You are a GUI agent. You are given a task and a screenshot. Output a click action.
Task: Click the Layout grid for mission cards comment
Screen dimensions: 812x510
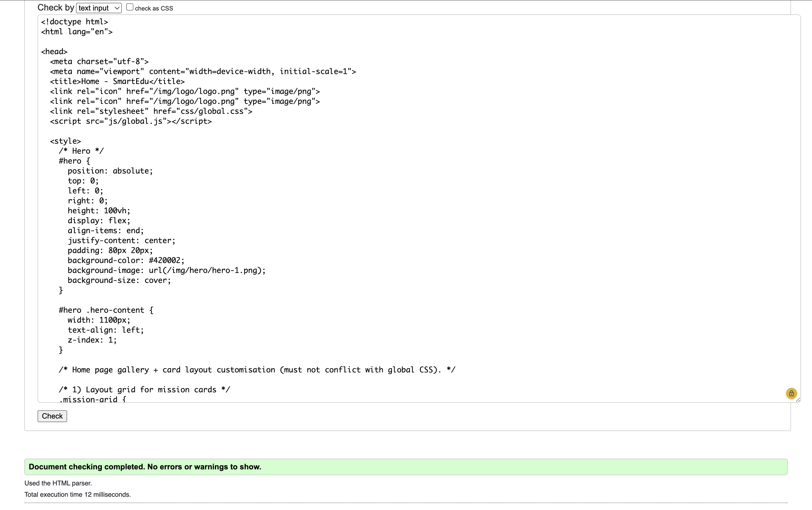[x=144, y=390]
